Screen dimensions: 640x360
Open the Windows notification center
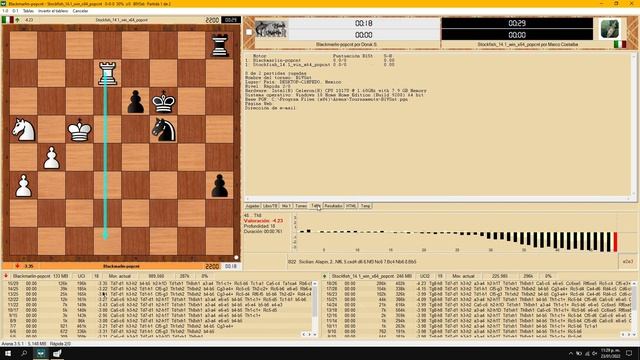[629, 353]
